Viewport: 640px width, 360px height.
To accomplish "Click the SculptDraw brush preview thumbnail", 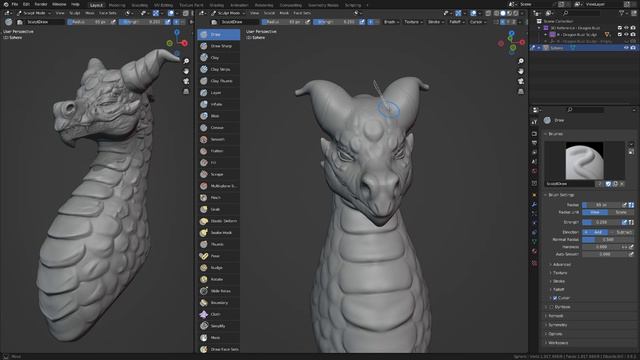I will pos(584,160).
